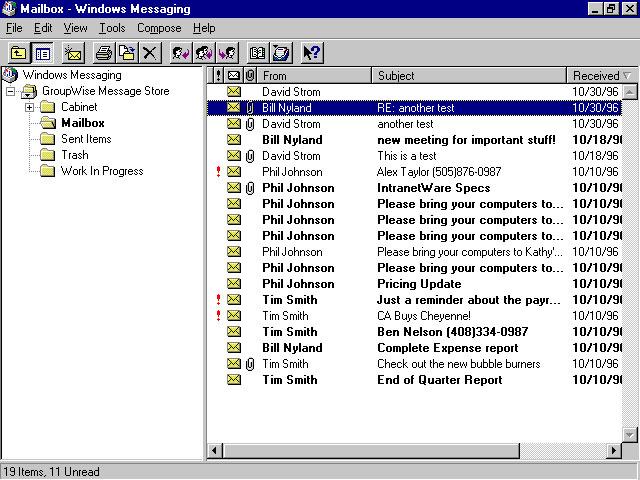Image resolution: width=640 pixels, height=480 pixels.
Task: Select 'Complete Expense report' message
Action: coord(414,348)
